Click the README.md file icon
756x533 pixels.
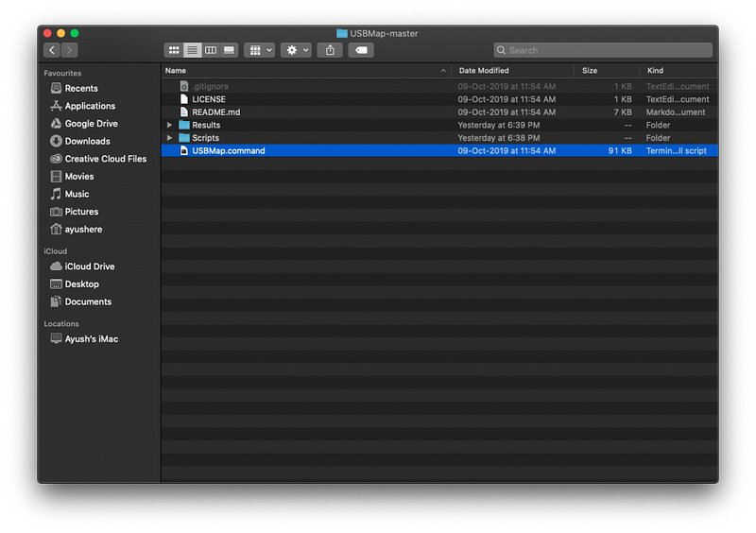pos(183,112)
